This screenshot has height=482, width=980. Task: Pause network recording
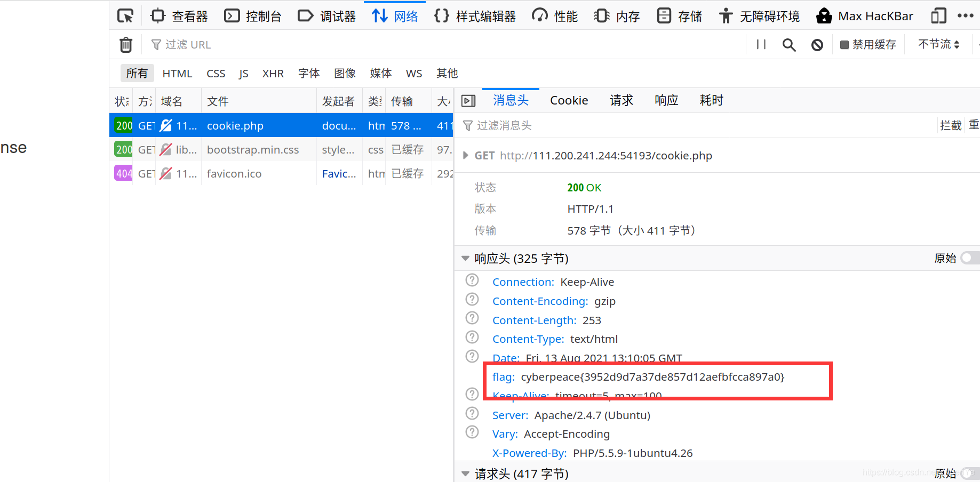(761, 45)
